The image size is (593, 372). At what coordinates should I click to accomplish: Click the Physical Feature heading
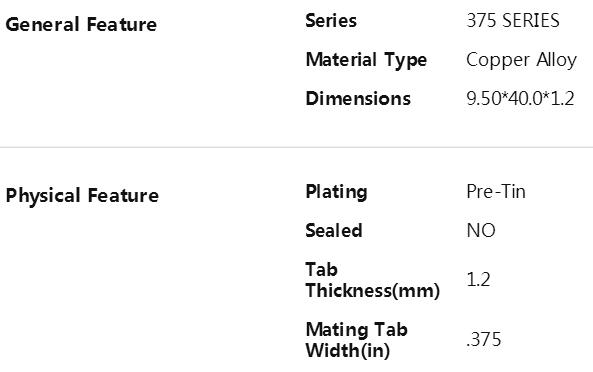click(x=82, y=196)
